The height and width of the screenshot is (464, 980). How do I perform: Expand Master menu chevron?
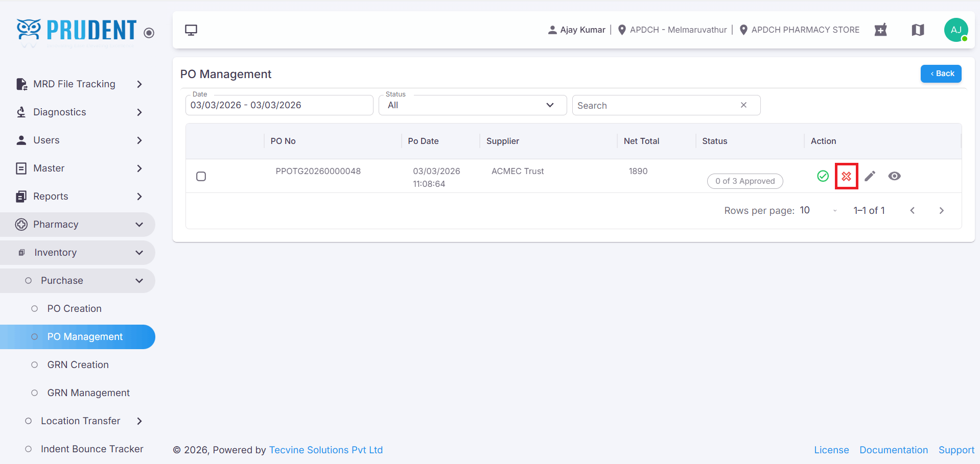point(139,168)
